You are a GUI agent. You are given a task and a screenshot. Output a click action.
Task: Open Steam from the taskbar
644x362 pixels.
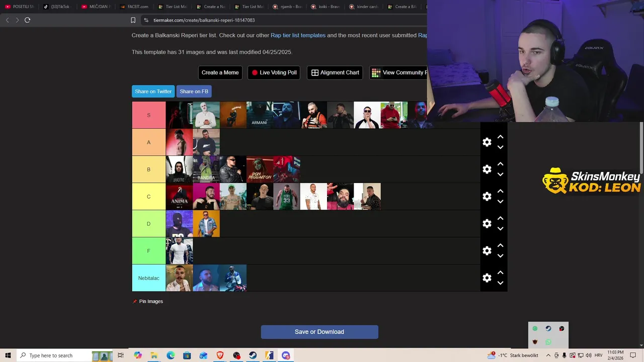[253, 355]
